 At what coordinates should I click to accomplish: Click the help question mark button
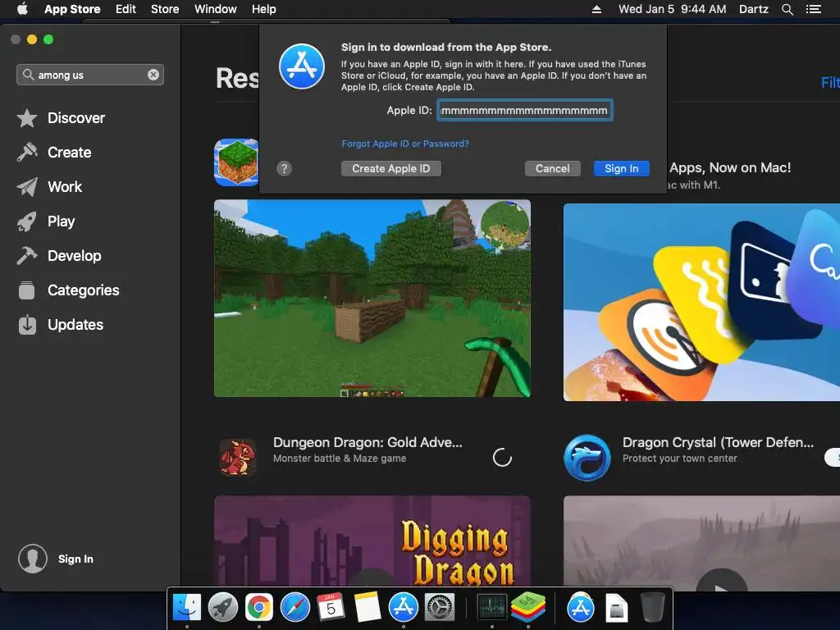click(x=284, y=169)
